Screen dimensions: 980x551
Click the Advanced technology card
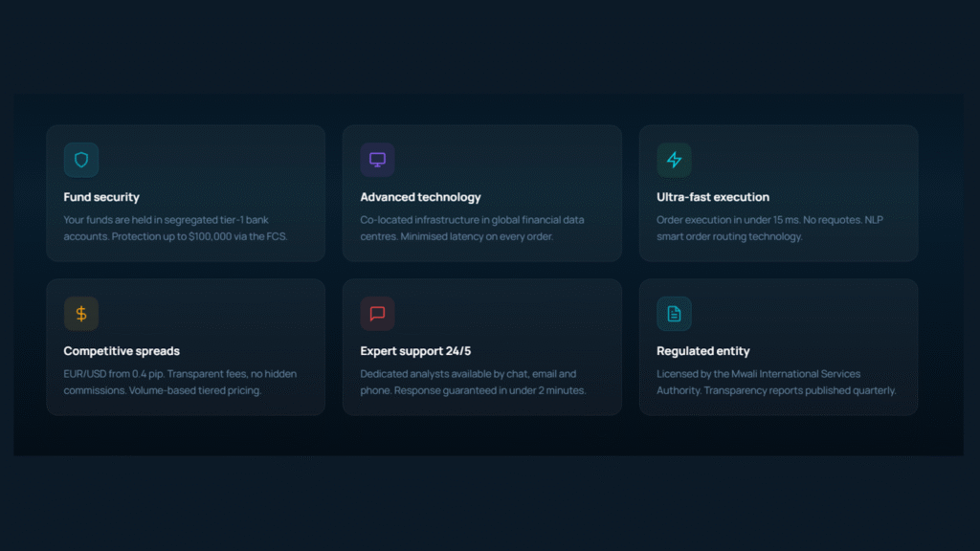(x=482, y=192)
